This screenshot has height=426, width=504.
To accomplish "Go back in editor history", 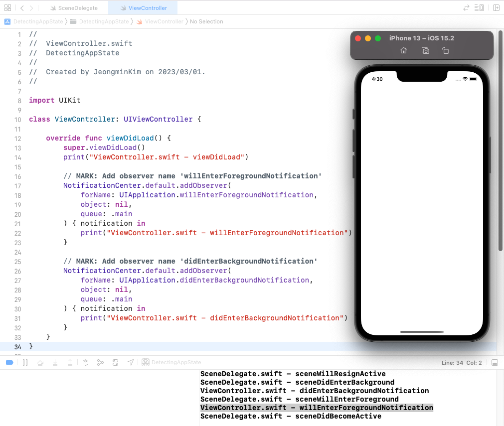I will coord(22,8).
